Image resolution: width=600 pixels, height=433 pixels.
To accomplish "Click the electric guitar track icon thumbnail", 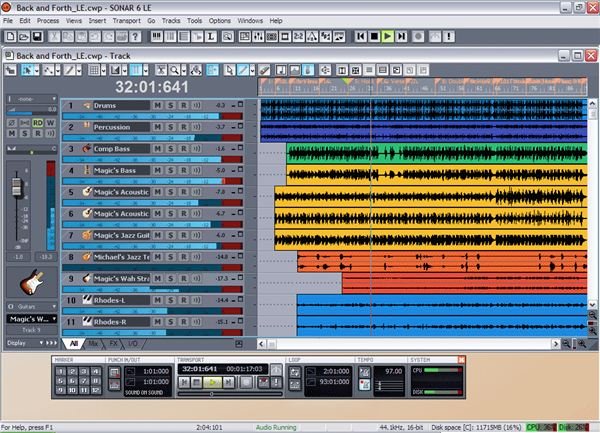I will 32,282.
